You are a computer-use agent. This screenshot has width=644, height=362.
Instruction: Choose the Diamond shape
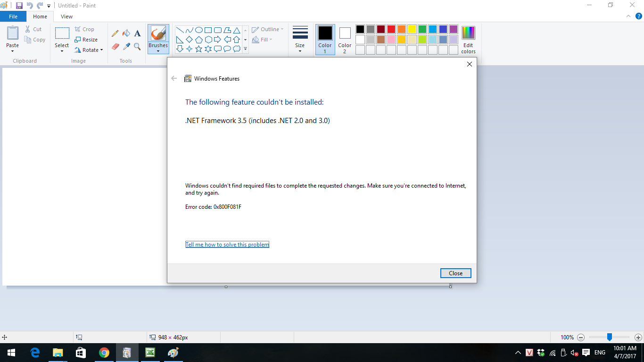click(190, 40)
